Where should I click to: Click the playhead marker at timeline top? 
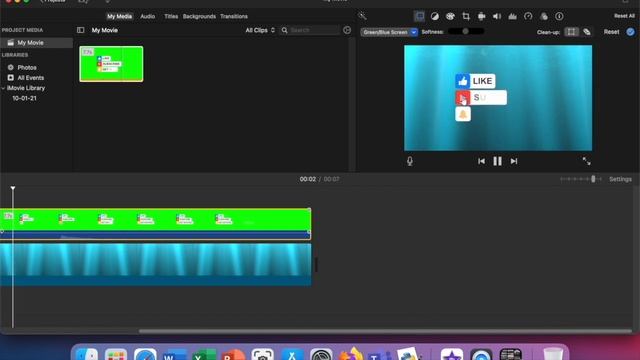tap(13, 188)
